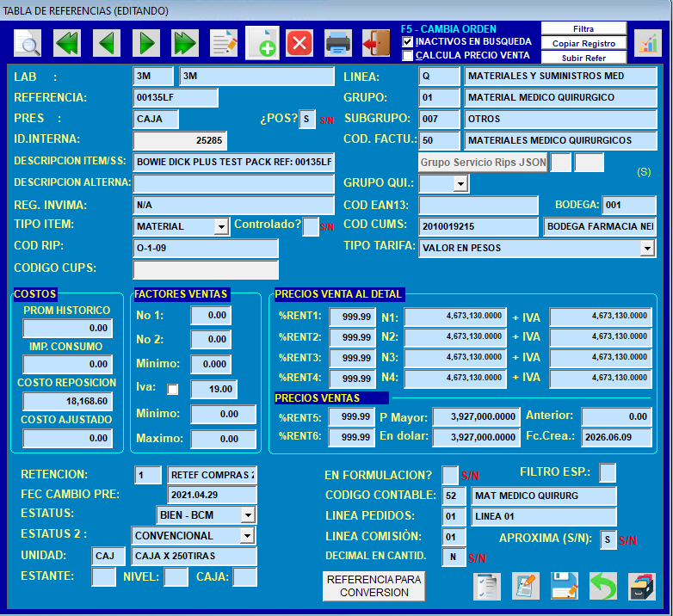Click the F5 - CAMBIA ORDEN text
Screen dimensions: 673x616
click(448, 28)
